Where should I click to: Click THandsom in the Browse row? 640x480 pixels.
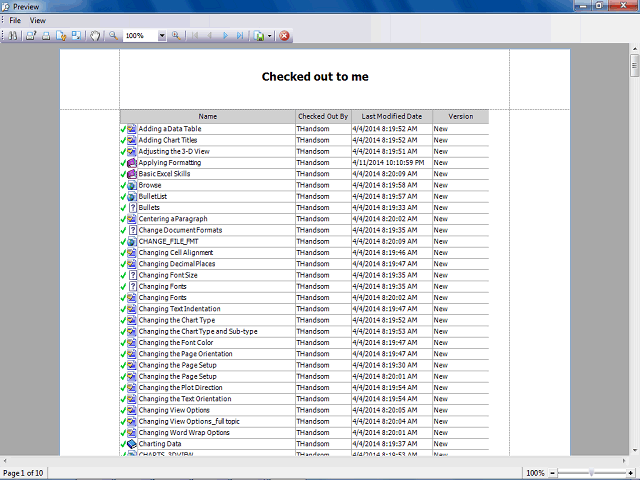313,185
